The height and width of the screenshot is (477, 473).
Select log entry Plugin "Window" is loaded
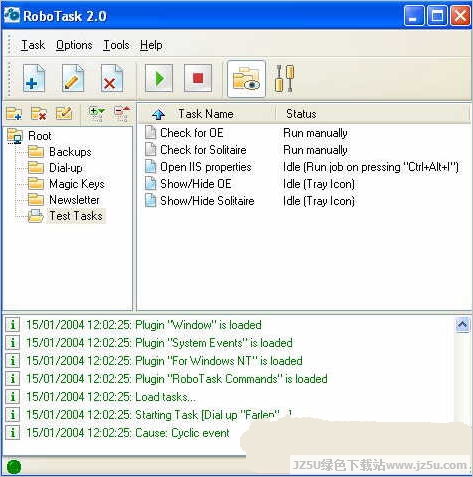point(144,325)
